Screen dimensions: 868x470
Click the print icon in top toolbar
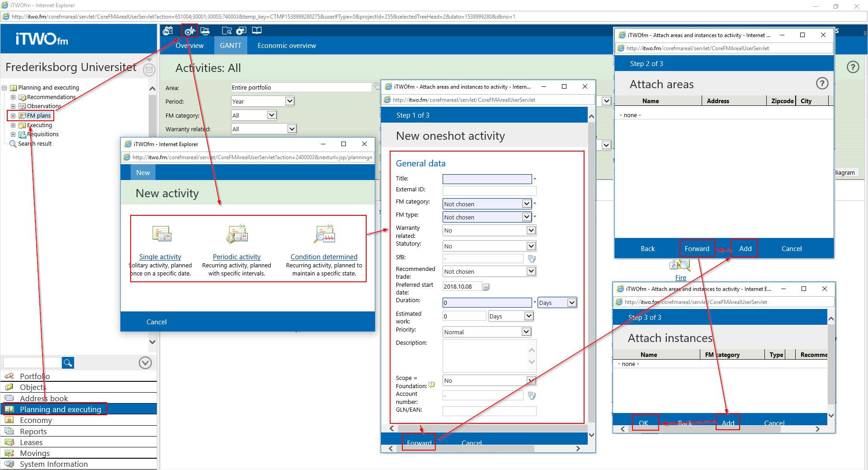tap(205, 31)
